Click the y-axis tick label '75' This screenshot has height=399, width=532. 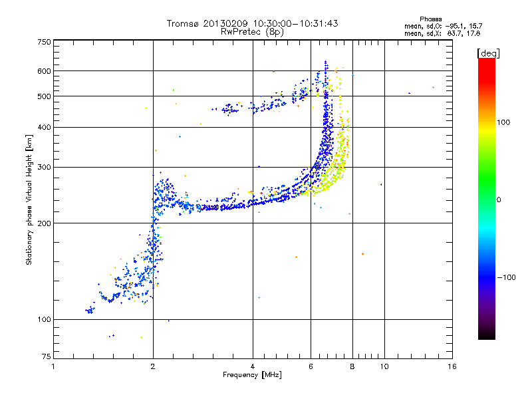[47, 356]
